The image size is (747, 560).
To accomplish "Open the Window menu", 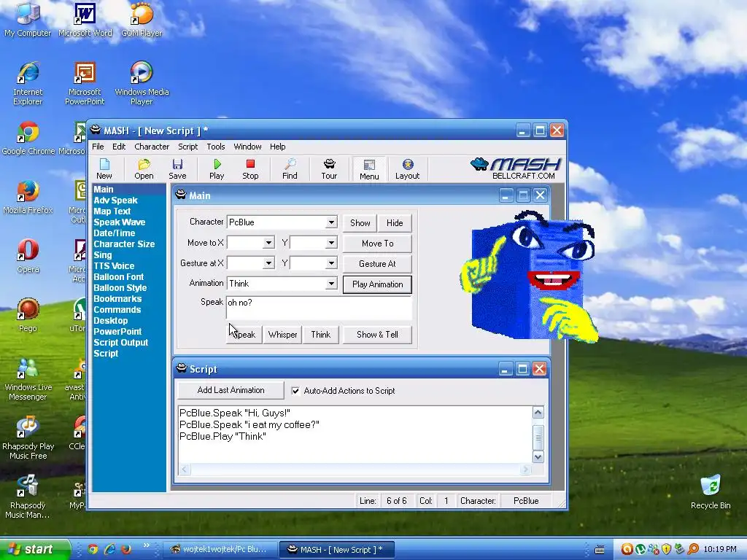I will pyautogui.click(x=247, y=147).
